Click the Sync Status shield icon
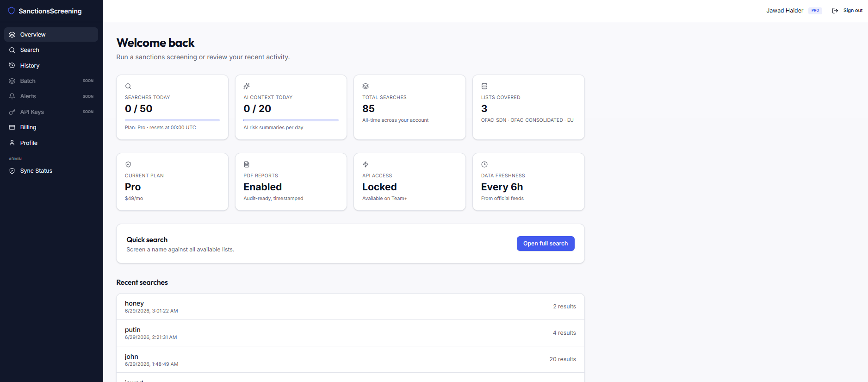 [x=12, y=171]
